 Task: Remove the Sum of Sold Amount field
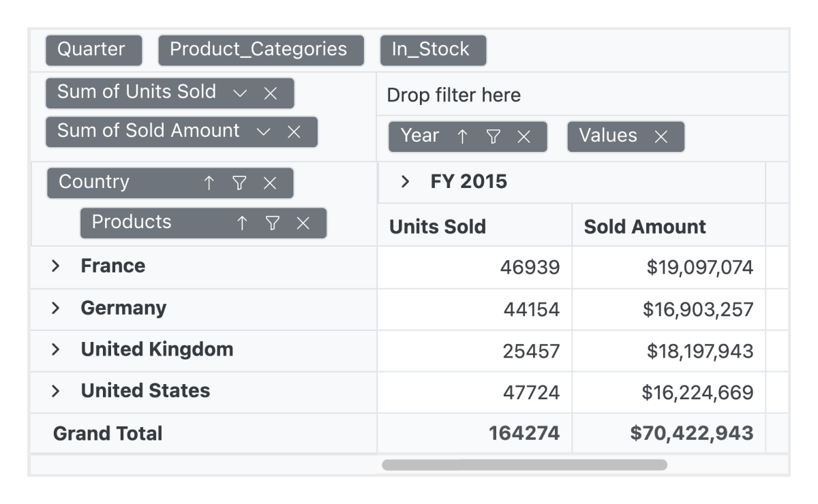click(294, 132)
